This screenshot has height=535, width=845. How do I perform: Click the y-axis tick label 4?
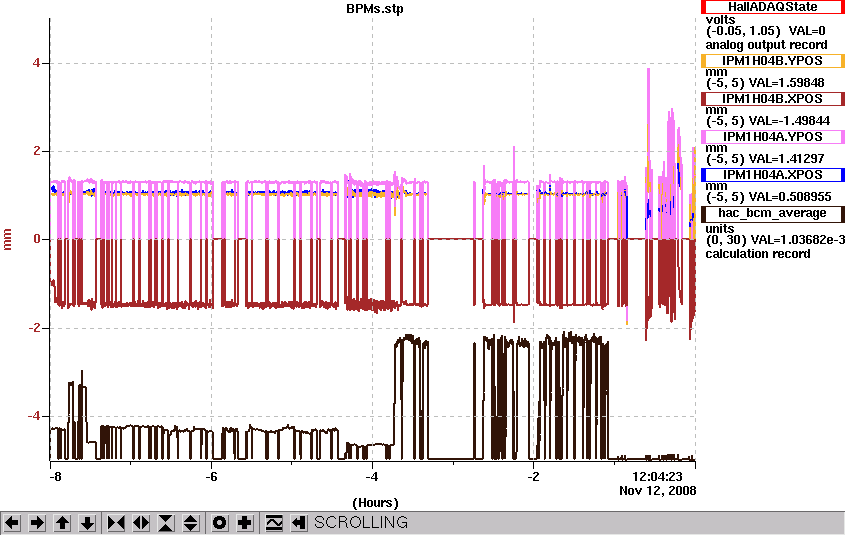[x=37, y=63]
